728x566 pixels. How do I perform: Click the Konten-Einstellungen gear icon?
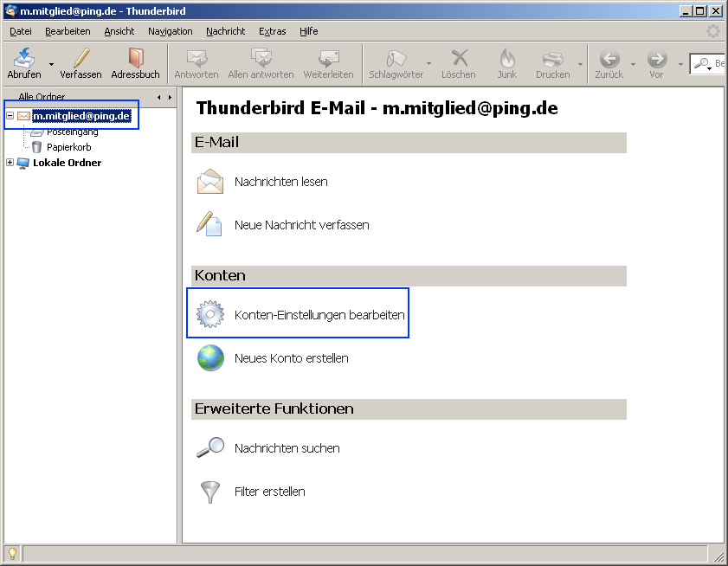tap(210, 315)
